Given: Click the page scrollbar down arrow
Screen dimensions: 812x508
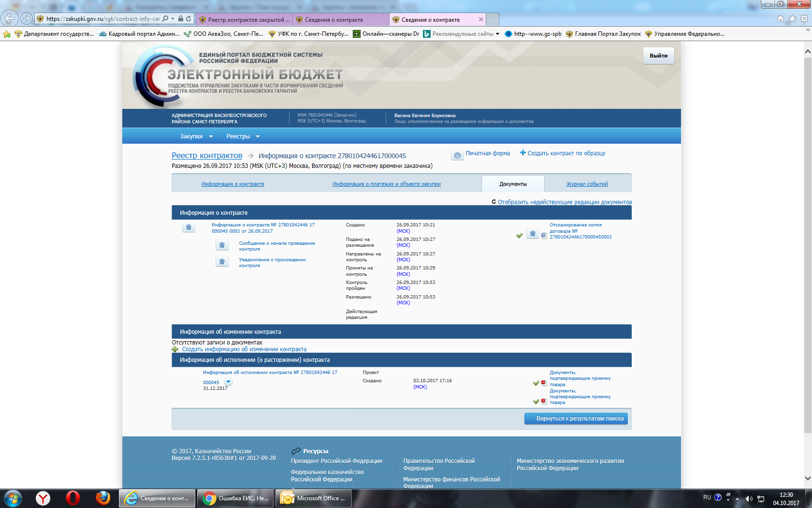Looking at the screenshot, I should [808, 478].
